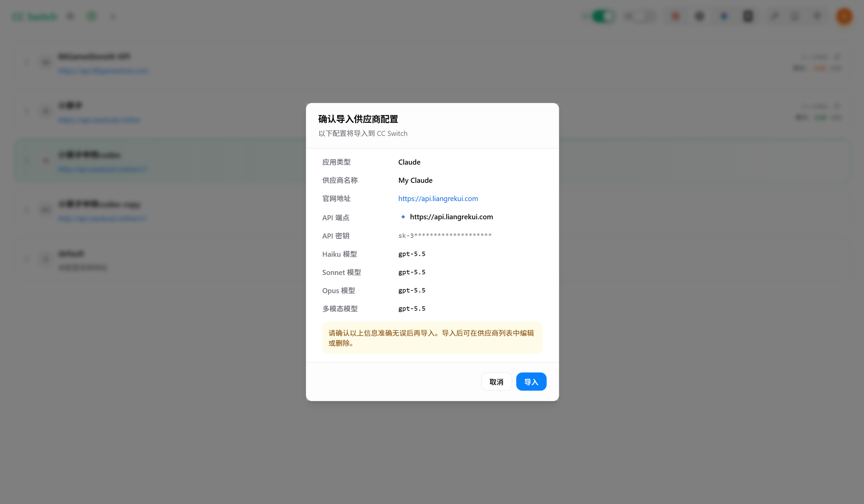Click the 取消 button

tap(496, 381)
